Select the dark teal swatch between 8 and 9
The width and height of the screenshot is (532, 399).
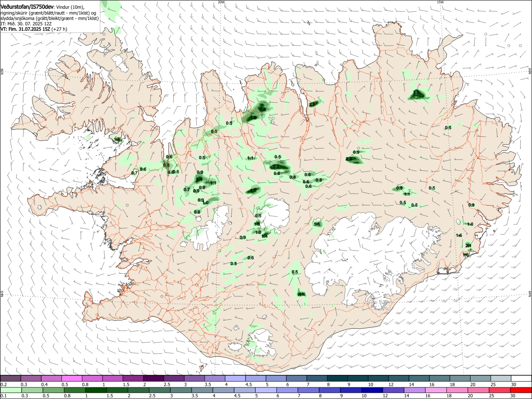point(337,378)
